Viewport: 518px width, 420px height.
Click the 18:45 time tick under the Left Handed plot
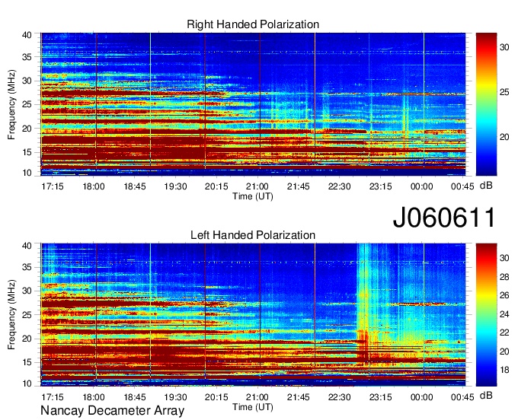pos(135,397)
